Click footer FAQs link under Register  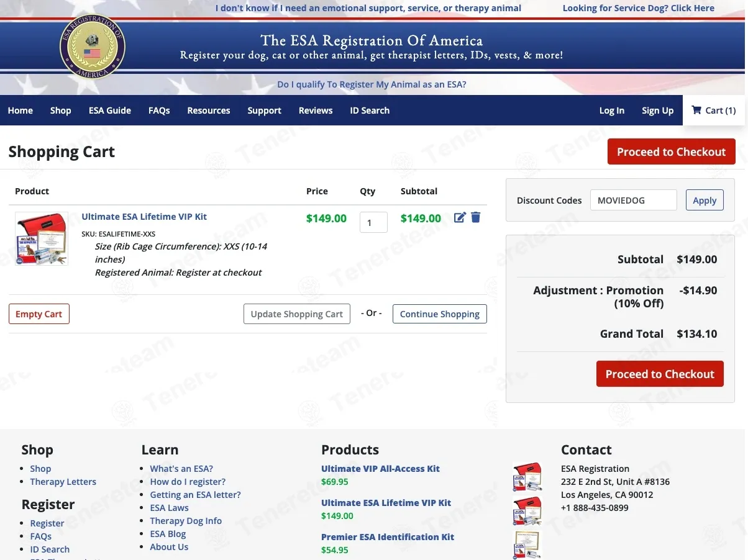41,536
